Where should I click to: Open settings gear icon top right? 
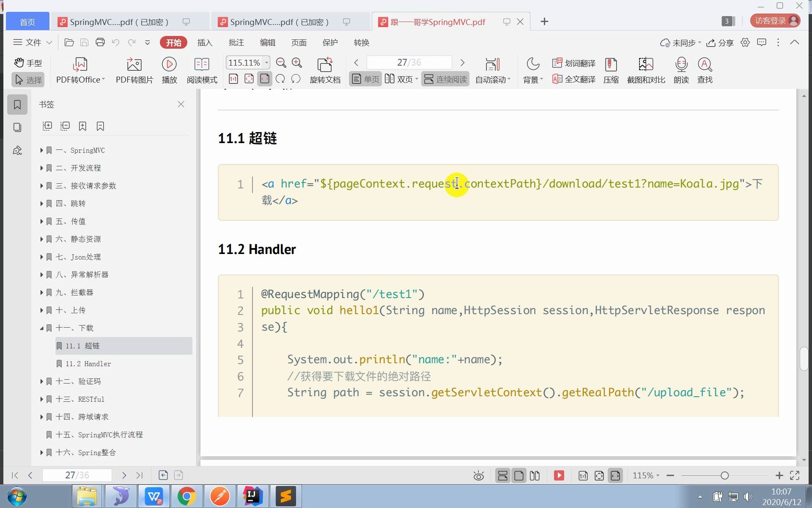pyautogui.click(x=745, y=42)
